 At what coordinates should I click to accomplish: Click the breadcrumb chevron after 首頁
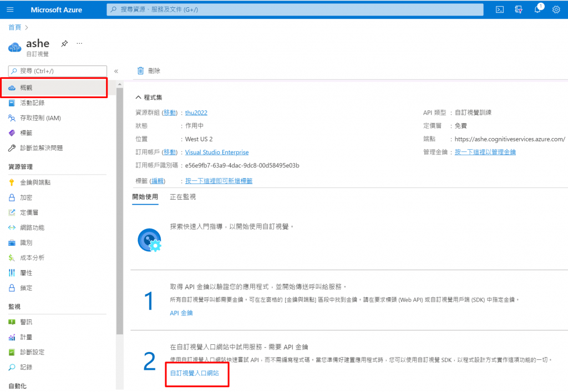pos(27,28)
